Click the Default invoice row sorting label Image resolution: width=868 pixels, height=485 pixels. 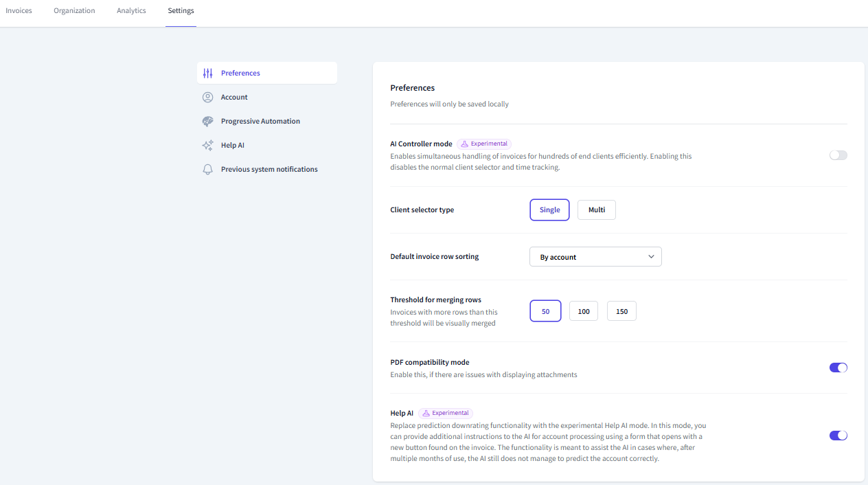(434, 257)
